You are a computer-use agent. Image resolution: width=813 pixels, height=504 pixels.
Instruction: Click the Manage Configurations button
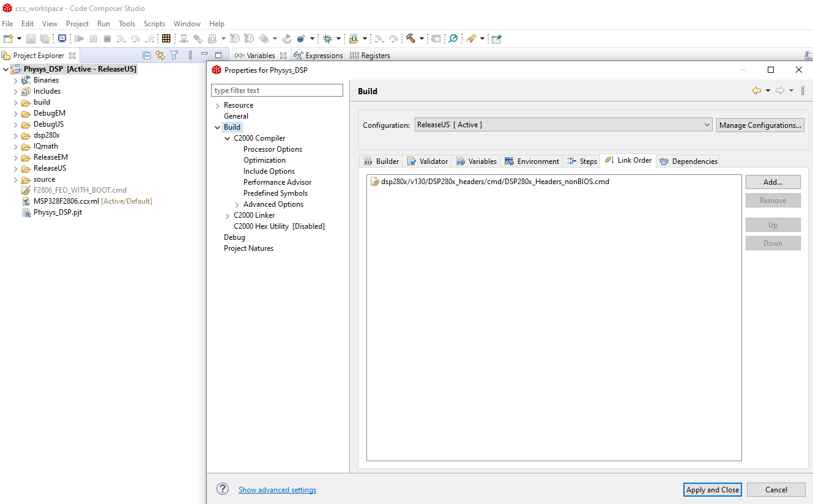point(760,125)
